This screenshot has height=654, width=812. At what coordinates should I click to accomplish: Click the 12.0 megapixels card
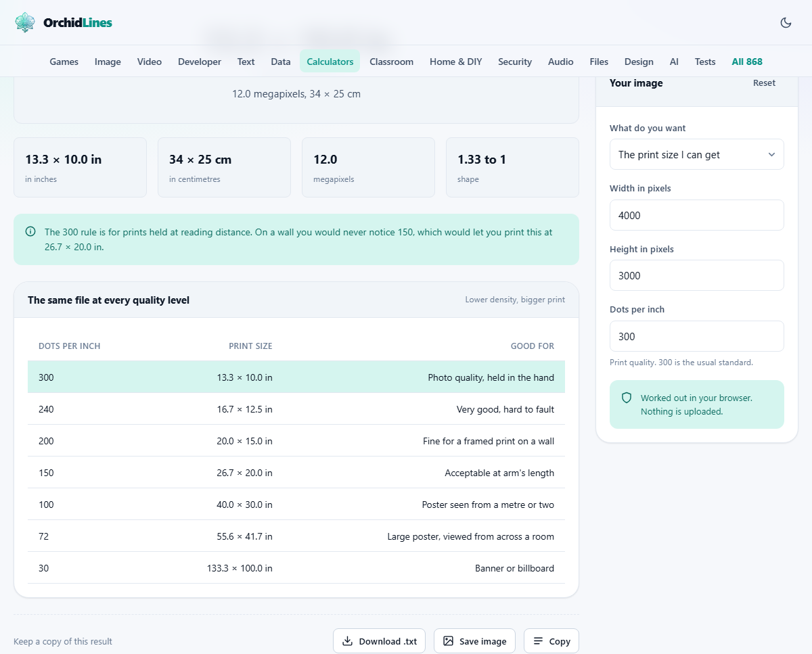click(368, 168)
